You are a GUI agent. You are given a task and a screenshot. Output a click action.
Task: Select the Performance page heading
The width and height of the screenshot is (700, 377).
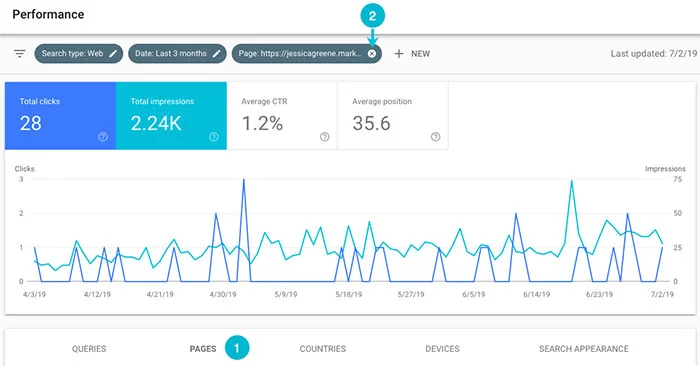click(48, 14)
